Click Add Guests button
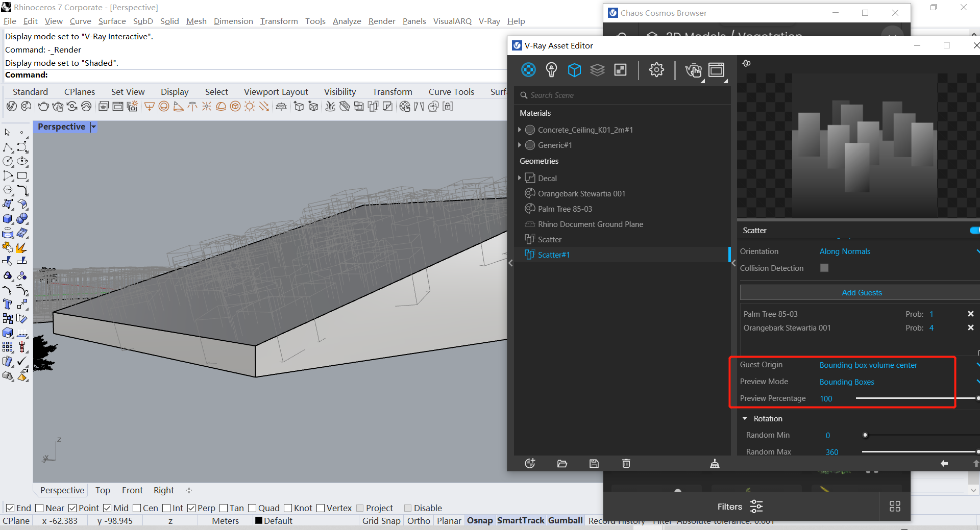The image size is (980, 530). 862,293
